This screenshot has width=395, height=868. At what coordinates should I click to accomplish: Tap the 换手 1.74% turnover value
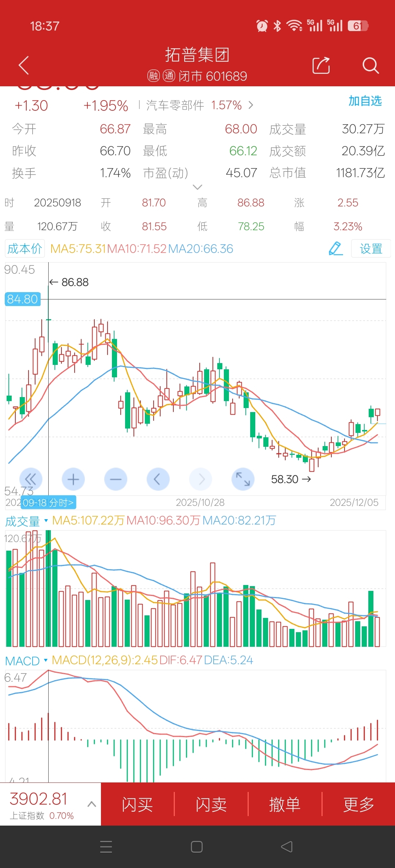point(115,173)
